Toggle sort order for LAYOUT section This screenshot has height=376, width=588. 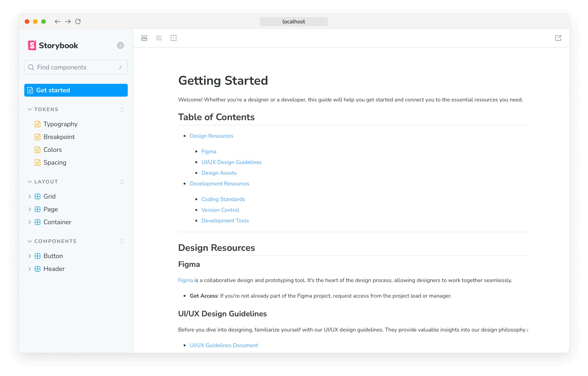[x=122, y=181]
